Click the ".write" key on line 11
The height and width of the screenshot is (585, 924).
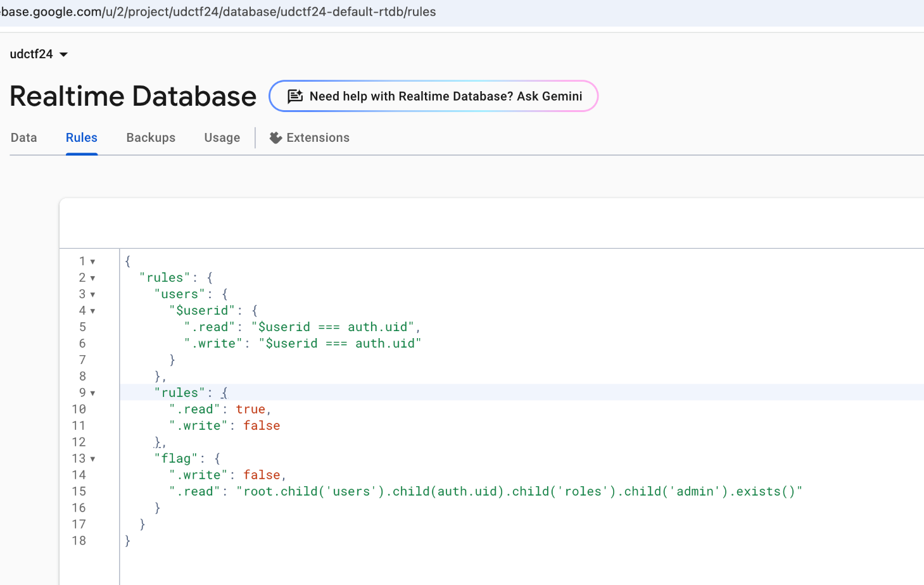click(x=198, y=425)
